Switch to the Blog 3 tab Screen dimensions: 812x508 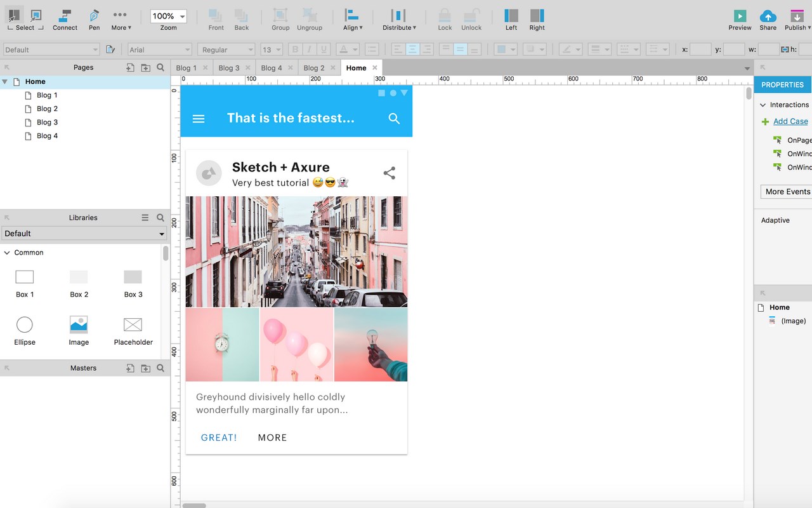(229, 68)
